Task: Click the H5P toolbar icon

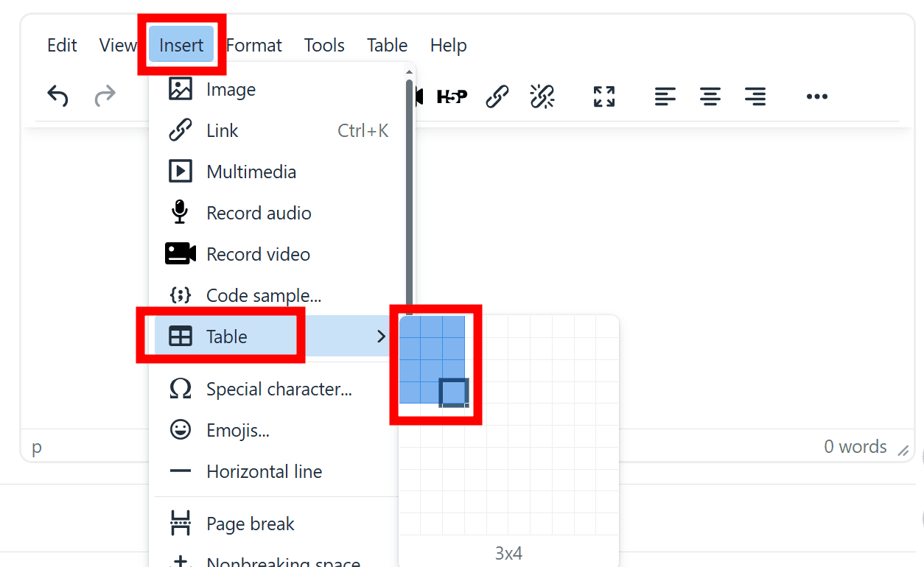Action: tap(452, 96)
